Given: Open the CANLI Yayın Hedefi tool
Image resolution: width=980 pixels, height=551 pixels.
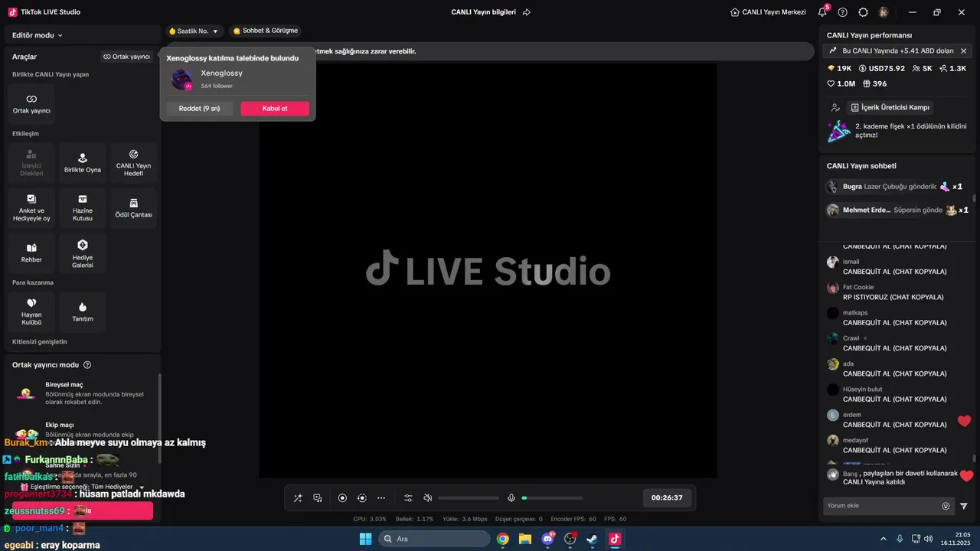Looking at the screenshot, I should pyautogui.click(x=133, y=162).
